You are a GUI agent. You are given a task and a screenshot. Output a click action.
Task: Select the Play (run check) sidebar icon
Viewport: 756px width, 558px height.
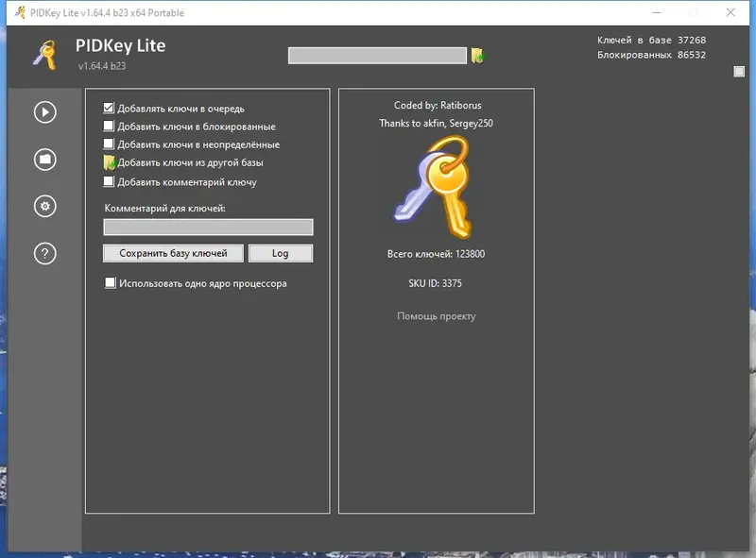point(43,112)
